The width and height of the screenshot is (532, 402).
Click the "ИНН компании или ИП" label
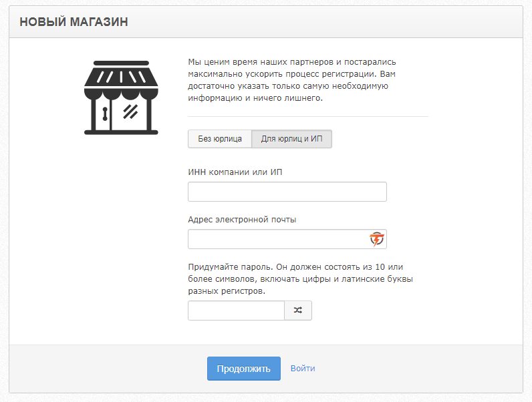(235, 172)
